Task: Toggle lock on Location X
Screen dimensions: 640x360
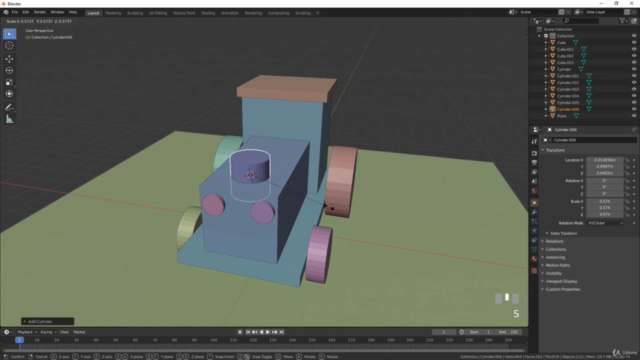Action: (x=627, y=160)
